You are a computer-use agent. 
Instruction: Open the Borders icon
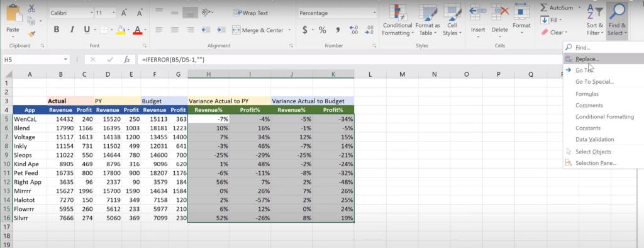104,30
